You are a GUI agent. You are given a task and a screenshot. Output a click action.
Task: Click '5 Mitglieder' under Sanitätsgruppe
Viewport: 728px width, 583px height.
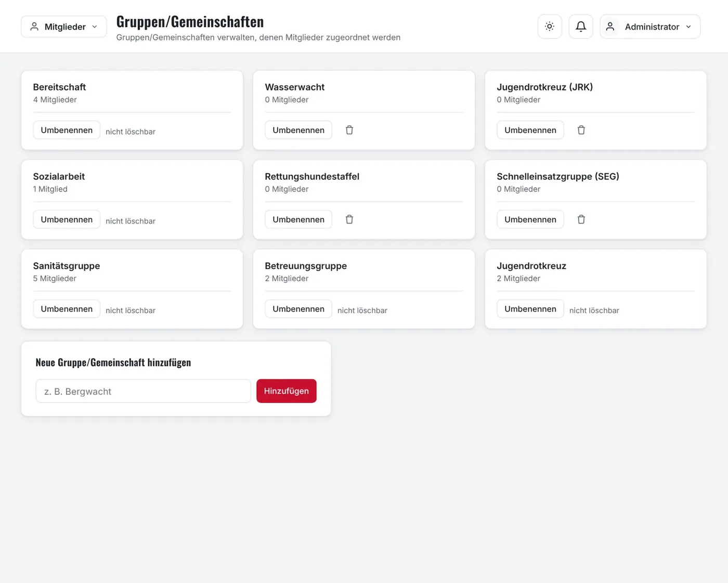pos(55,279)
